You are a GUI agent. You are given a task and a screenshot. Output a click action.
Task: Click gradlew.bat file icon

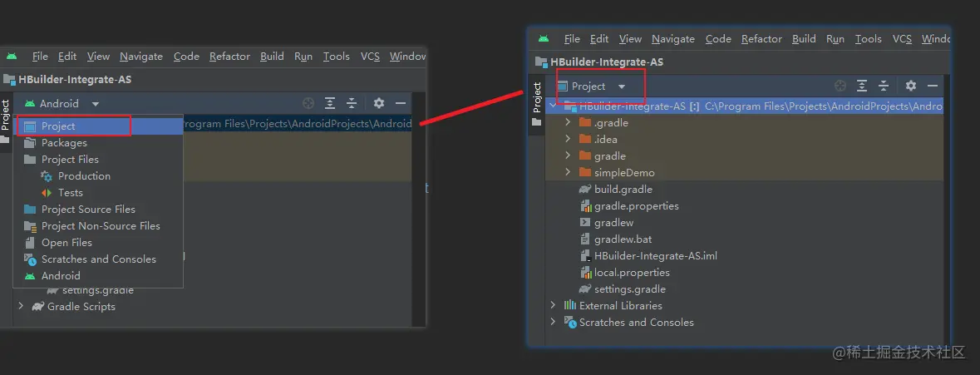[x=585, y=239]
